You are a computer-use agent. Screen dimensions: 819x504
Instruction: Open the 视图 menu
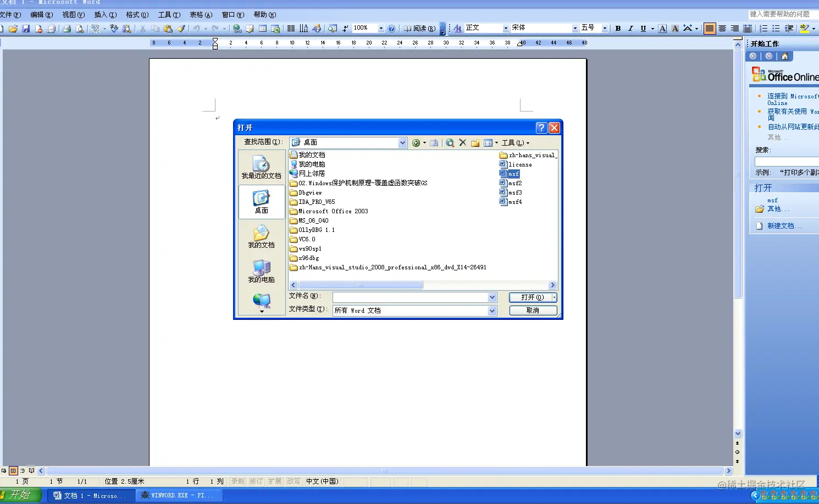pyautogui.click(x=74, y=15)
